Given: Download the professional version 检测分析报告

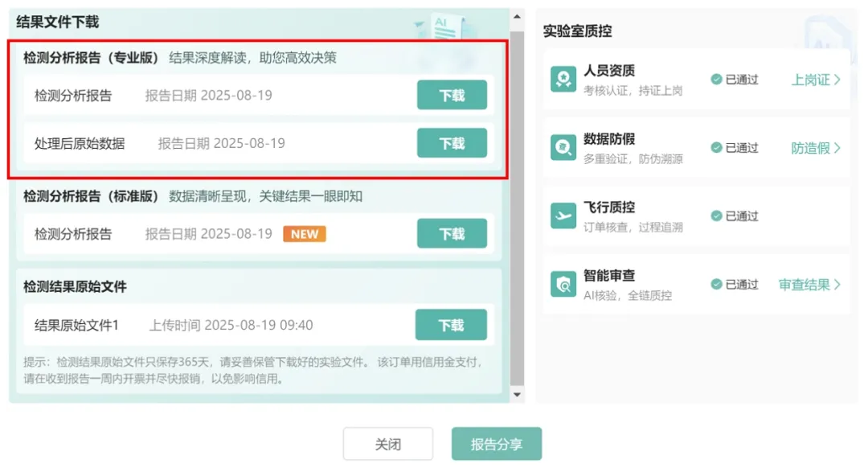Looking at the screenshot, I should [x=452, y=95].
